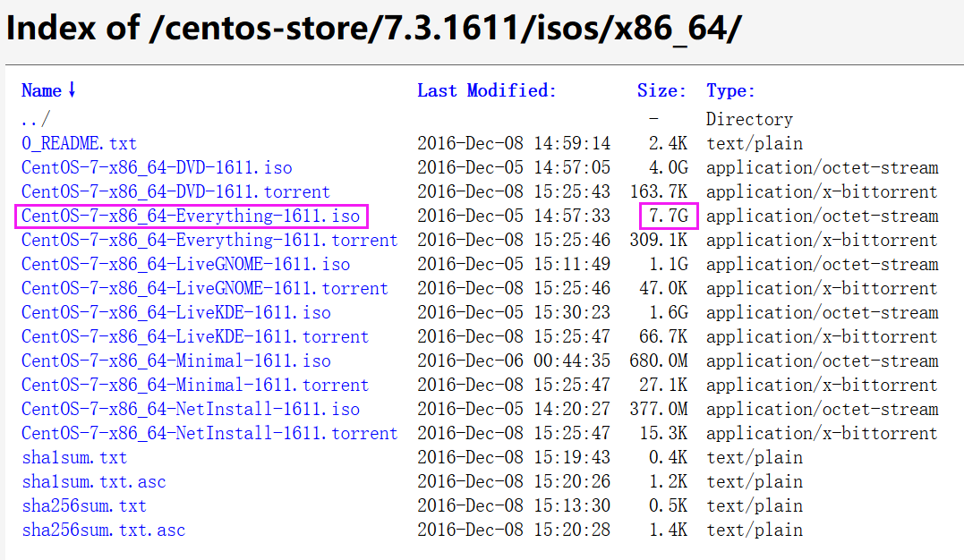This screenshot has width=964, height=560.
Task: Open sha256sum.txt checksum file
Action: pos(84,505)
